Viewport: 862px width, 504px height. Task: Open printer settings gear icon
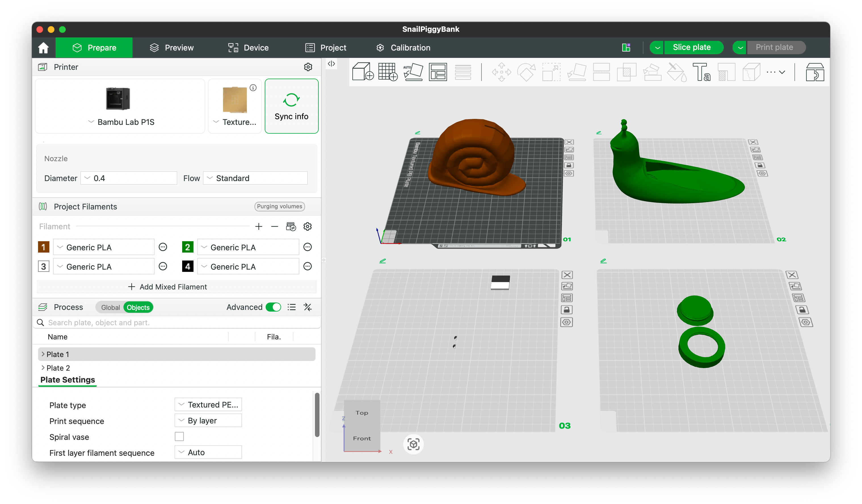click(308, 67)
